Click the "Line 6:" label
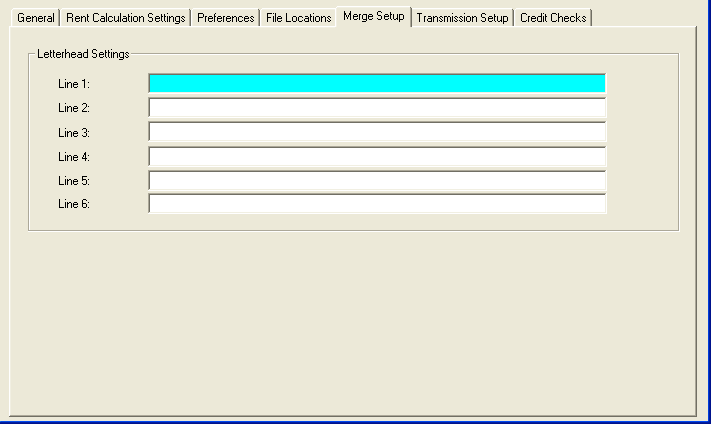 click(x=74, y=205)
